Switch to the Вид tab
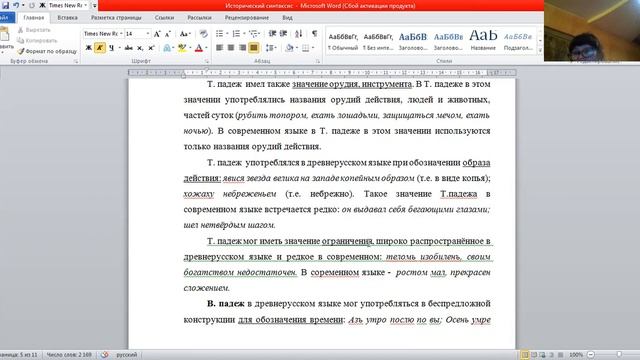The height and width of the screenshot is (360, 640). 287,18
